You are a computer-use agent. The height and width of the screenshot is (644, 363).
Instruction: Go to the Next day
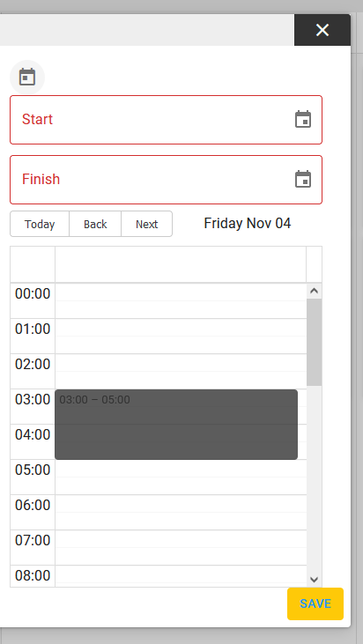coord(146,225)
